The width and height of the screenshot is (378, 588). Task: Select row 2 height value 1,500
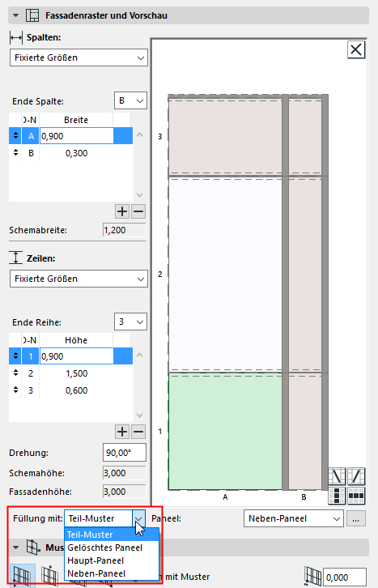pyautogui.click(x=76, y=373)
